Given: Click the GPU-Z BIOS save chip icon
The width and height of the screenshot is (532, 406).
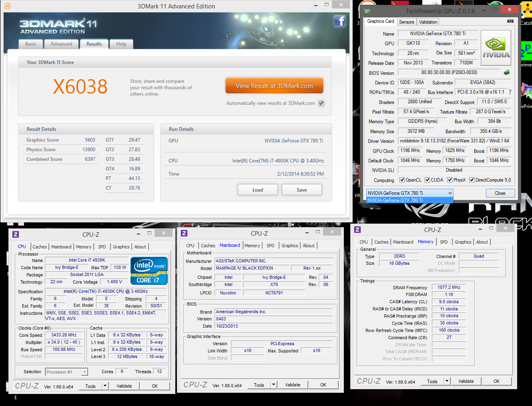Looking at the screenshot, I should [507, 72].
